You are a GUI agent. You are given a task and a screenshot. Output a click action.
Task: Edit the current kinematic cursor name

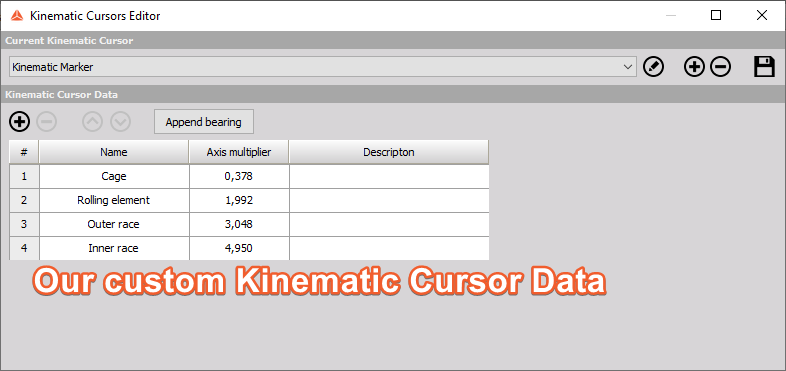pos(653,67)
